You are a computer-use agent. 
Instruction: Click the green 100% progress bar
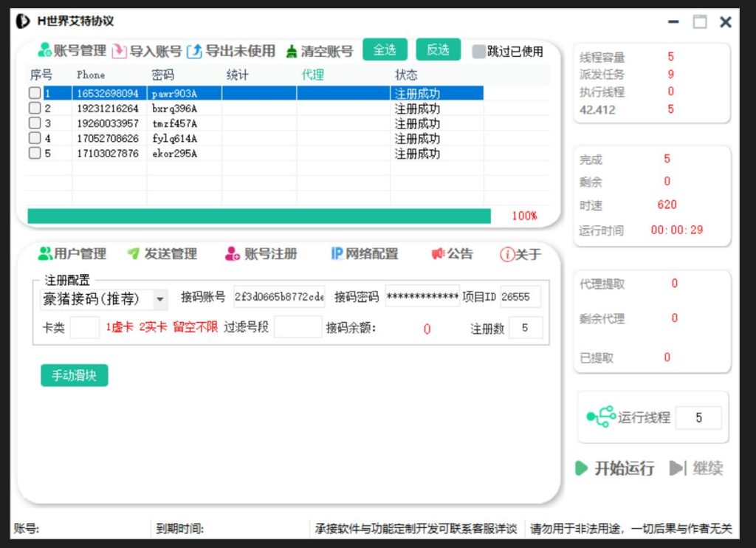click(x=258, y=216)
